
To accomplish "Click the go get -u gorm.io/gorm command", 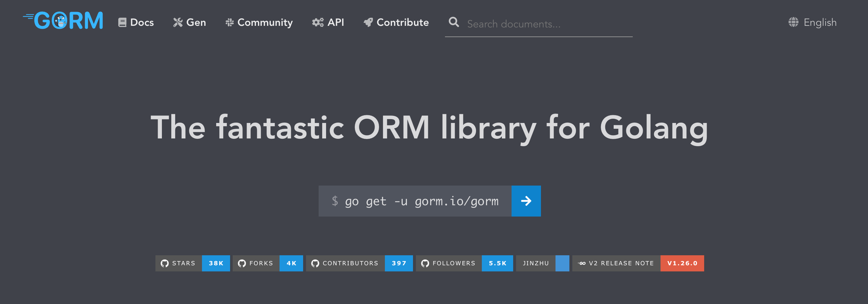I will point(421,201).
